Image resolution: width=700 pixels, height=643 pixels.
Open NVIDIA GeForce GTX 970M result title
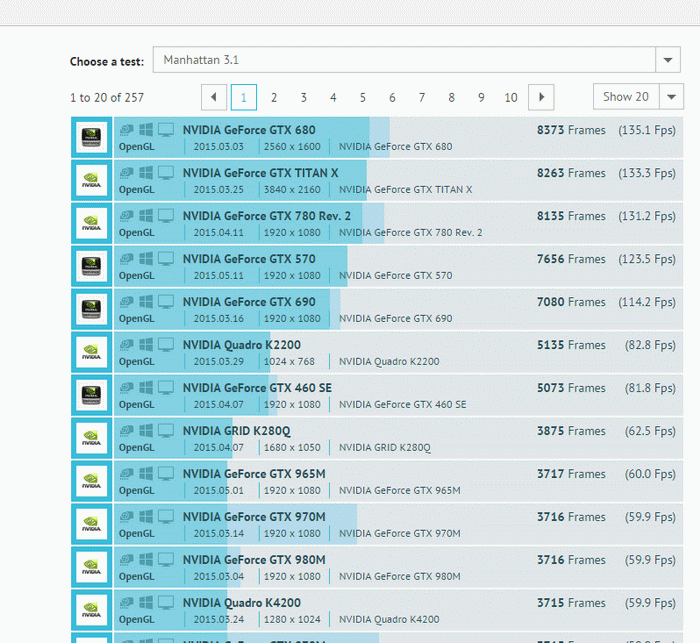[254, 517]
